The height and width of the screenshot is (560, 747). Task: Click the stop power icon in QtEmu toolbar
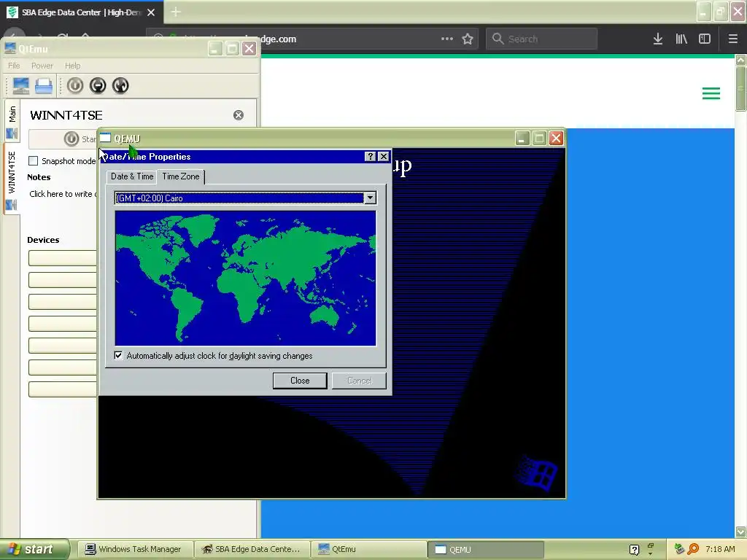pyautogui.click(x=98, y=86)
